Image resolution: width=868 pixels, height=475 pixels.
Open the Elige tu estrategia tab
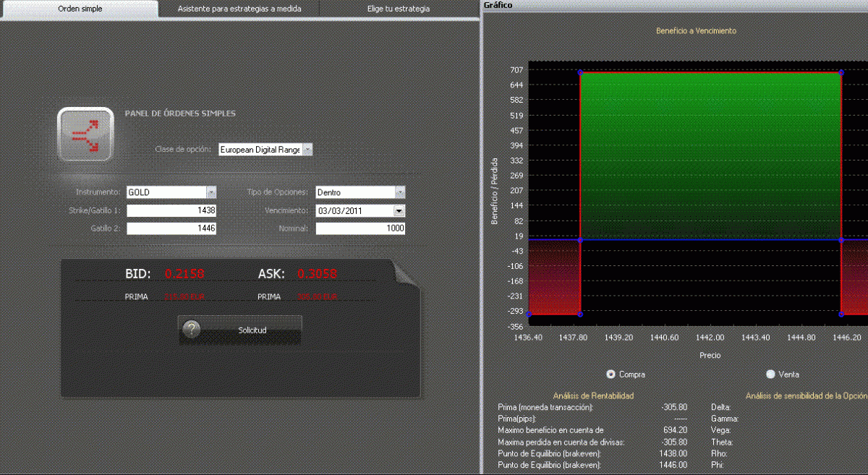click(398, 9)
